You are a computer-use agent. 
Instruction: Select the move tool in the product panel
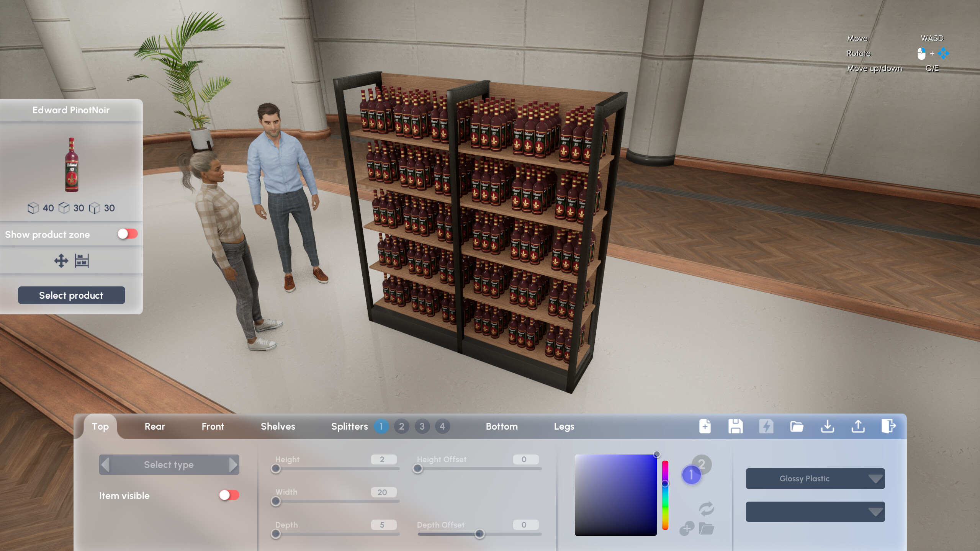click(x=61, y=260)
